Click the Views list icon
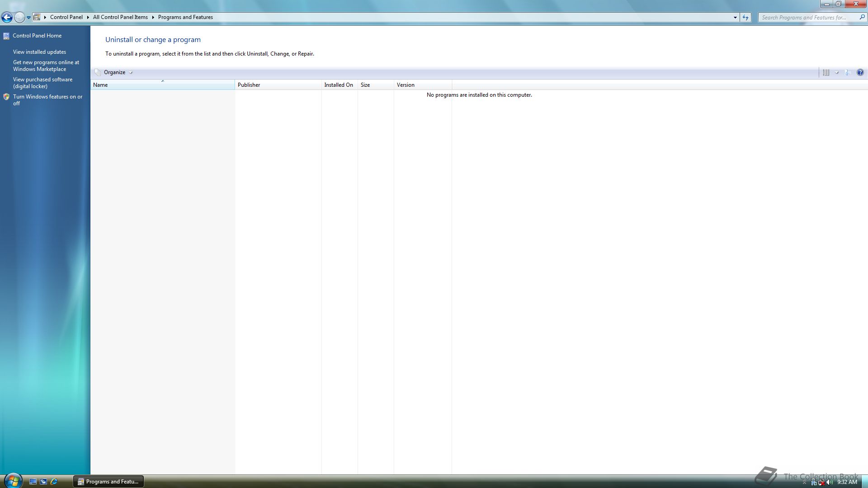868x488 pixels. tap(826, 72)
